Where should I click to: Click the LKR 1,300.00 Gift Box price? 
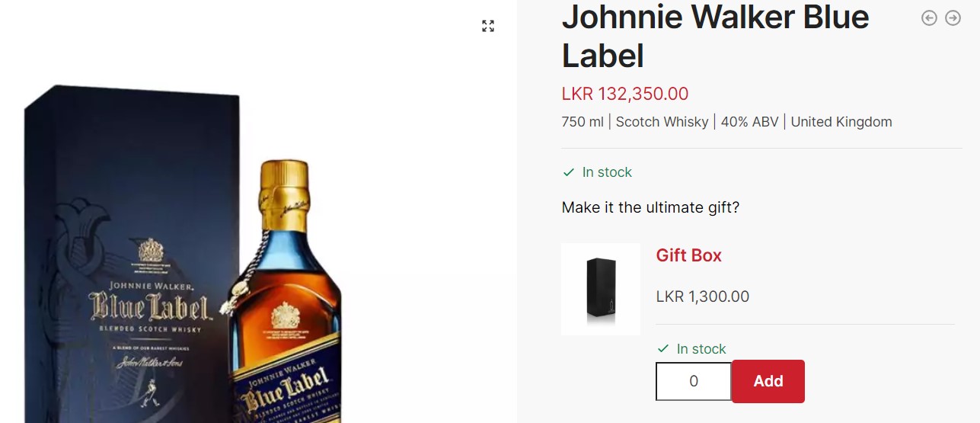[703, 296]
